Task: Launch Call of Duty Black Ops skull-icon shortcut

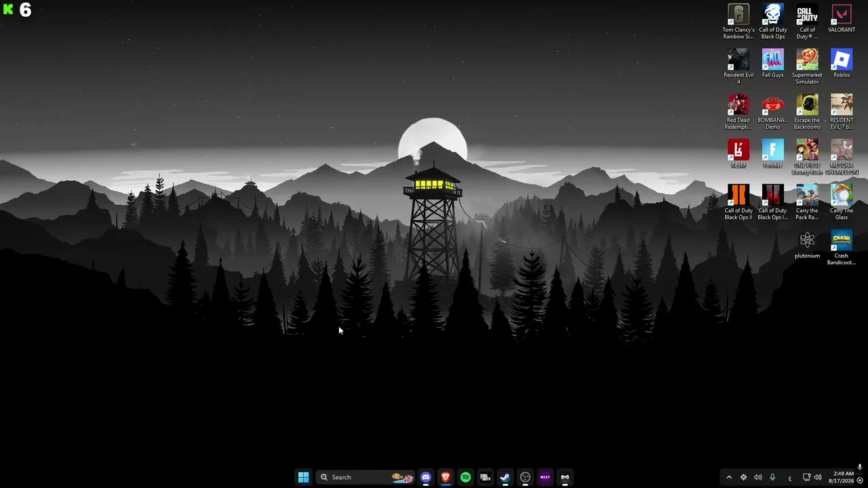Action: [x=772, y=22]
